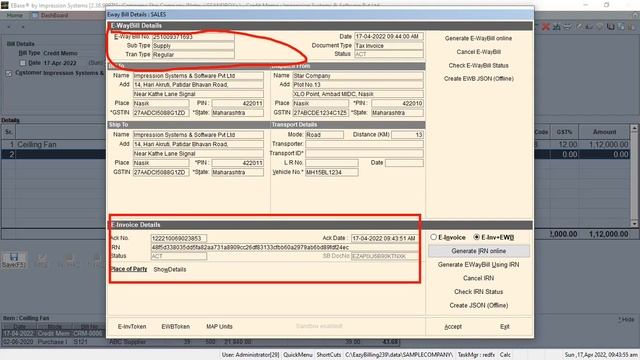
Task: Click Generate E-WayBill online
Action: tap(478, 38)
